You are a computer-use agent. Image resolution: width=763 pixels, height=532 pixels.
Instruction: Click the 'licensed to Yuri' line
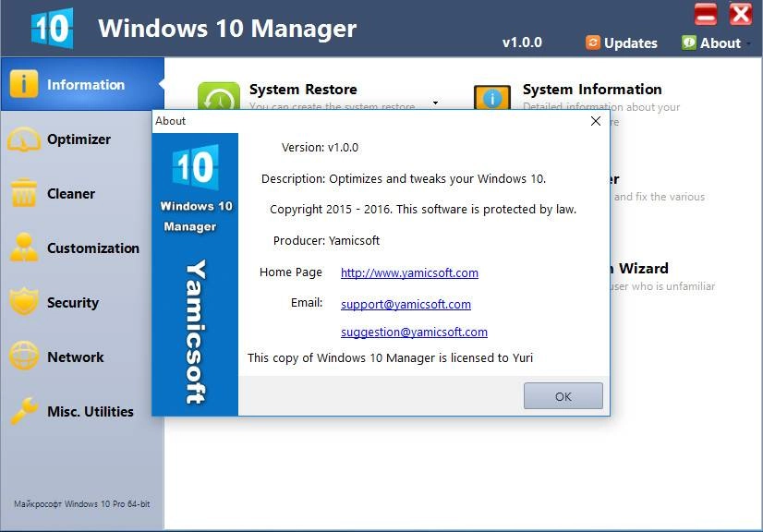[390, 357]
